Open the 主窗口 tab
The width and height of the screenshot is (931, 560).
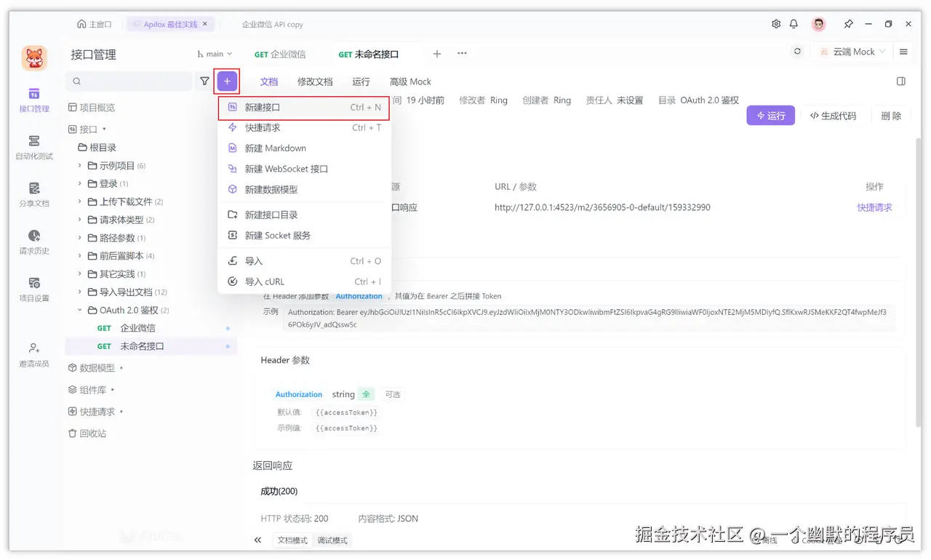pos(95,24)
